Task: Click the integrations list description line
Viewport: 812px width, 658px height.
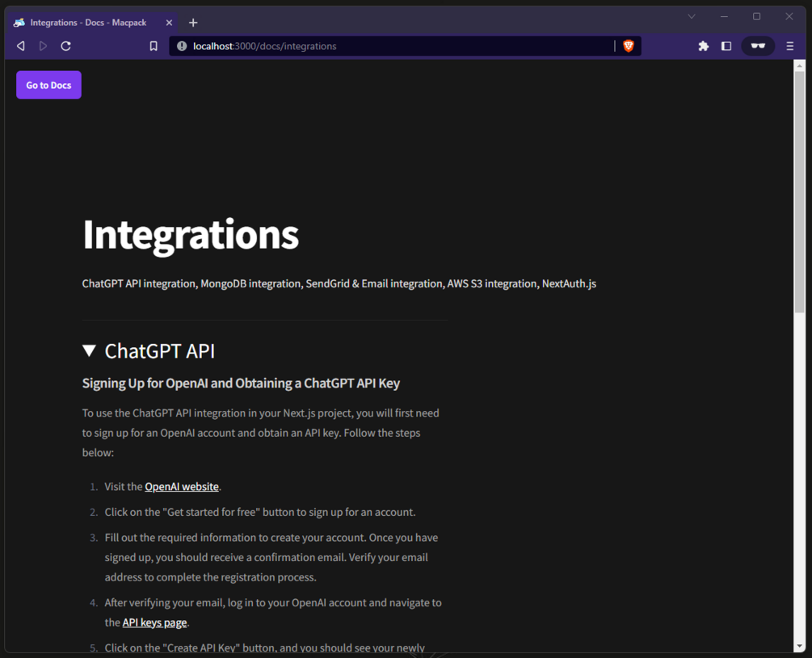Action: (339, 284)
